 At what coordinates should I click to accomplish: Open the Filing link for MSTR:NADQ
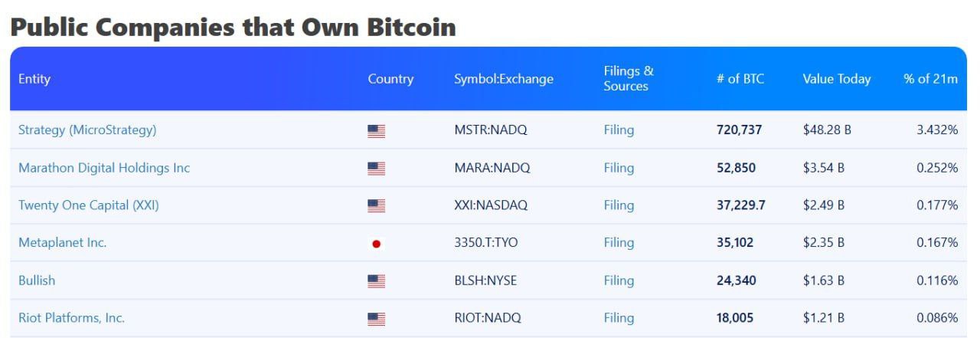(619, 130)
